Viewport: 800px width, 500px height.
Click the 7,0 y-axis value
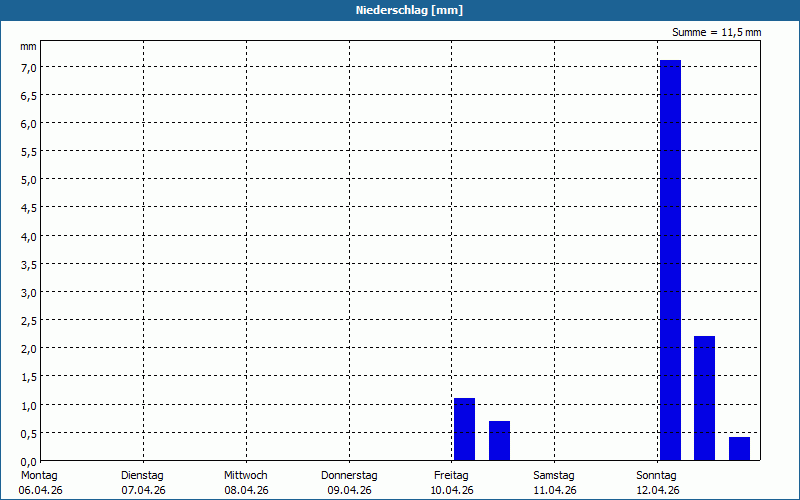point(28,68)
